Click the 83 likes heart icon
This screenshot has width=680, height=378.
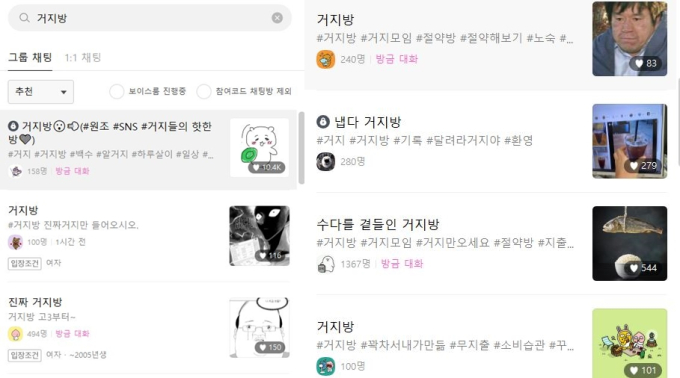point(639,63)
